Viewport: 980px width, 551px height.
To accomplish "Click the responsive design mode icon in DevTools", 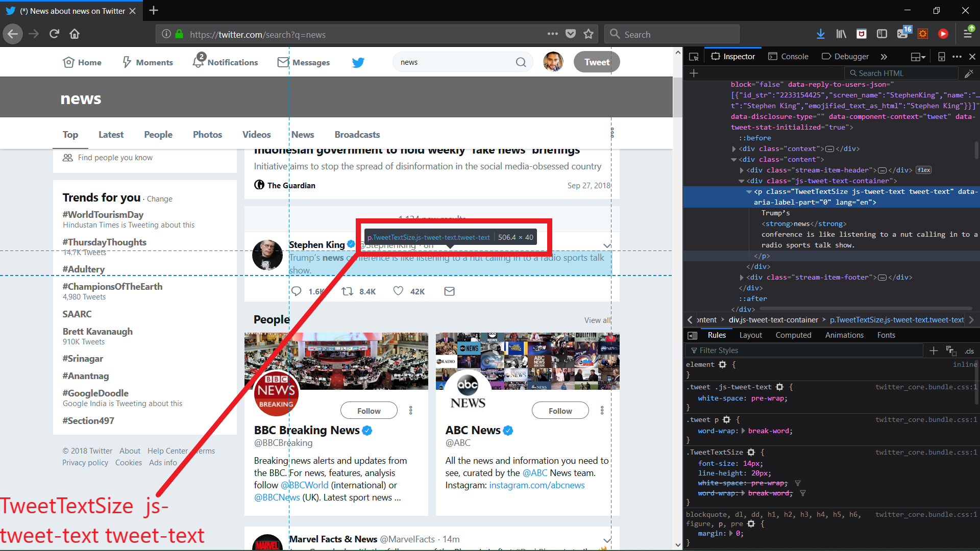I will [x=942, y=57].
